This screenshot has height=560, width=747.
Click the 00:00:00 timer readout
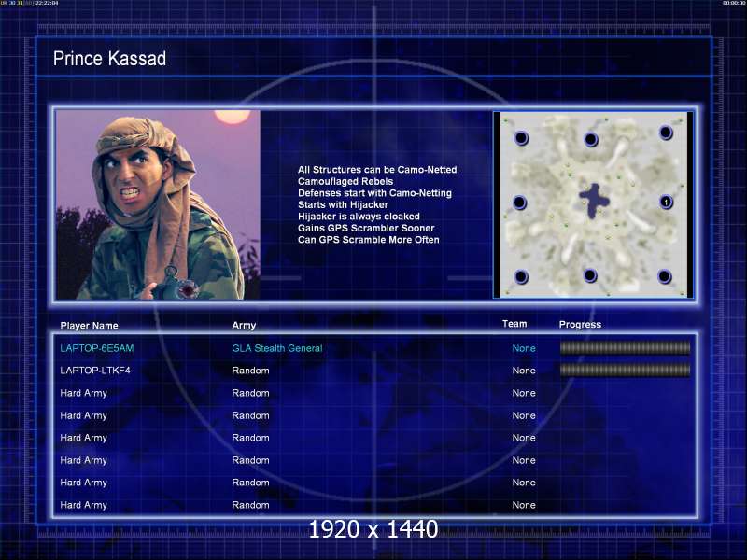(734, 3)
